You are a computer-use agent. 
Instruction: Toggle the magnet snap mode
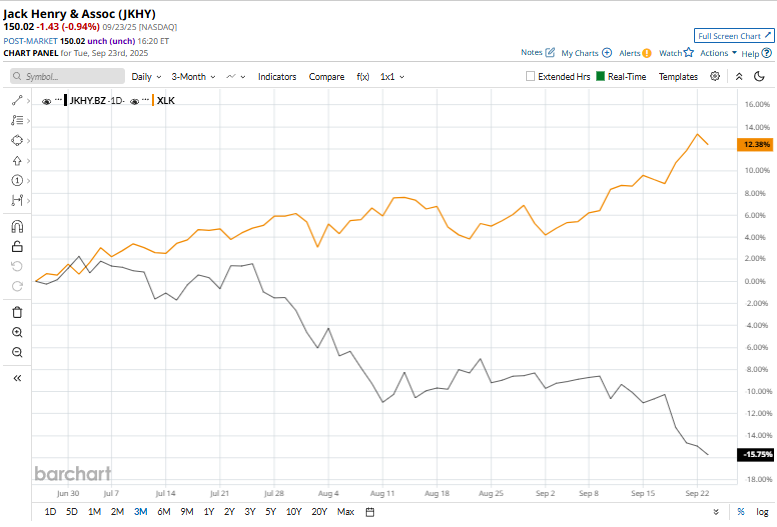(x=17, y=227)
